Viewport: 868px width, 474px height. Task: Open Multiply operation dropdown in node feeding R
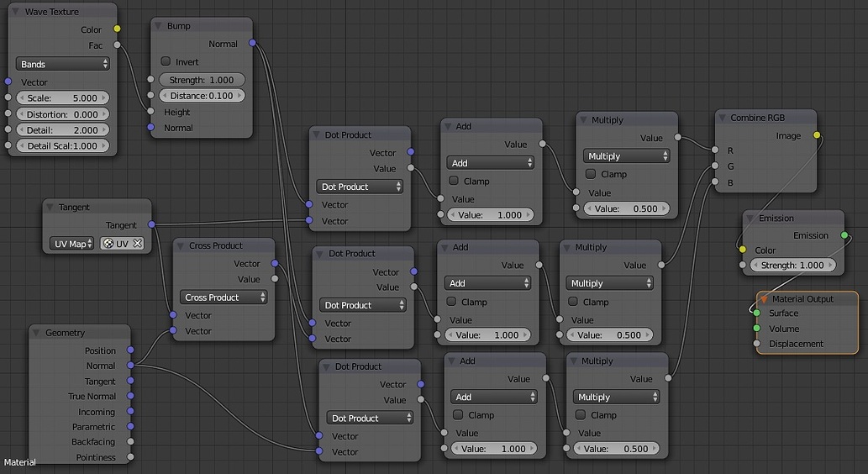coord(627,156)
